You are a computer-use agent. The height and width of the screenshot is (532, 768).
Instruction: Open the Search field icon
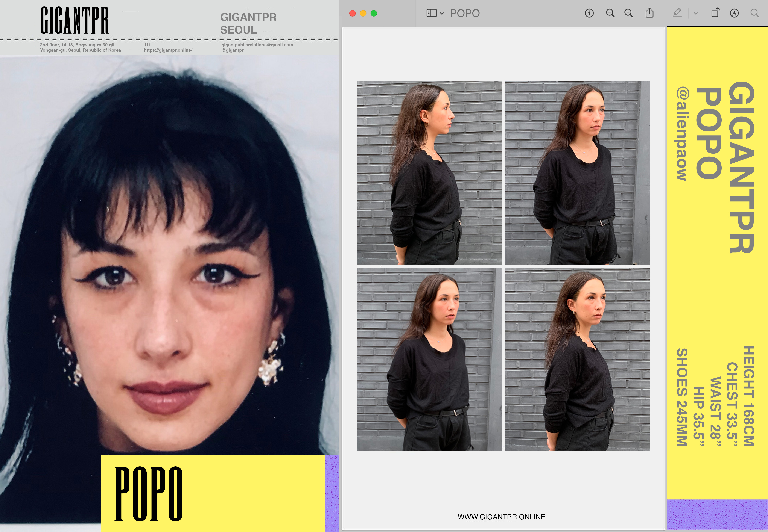click(755, 13)
